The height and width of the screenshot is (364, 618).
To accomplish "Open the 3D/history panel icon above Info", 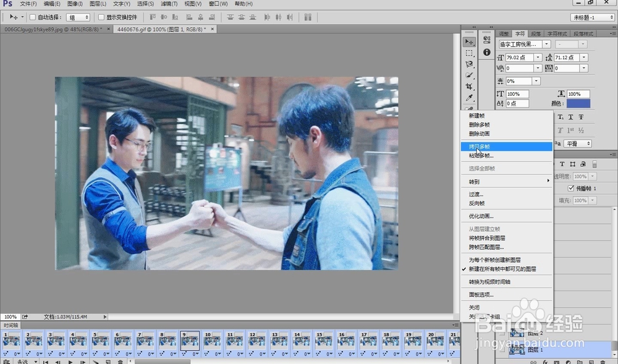I will [487, 40].
